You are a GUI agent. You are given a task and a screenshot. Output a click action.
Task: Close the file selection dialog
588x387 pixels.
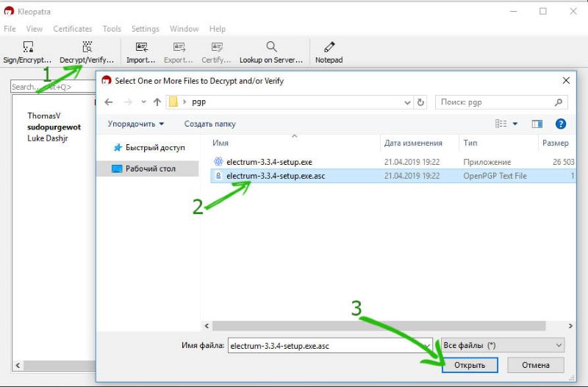coord(566,80)
